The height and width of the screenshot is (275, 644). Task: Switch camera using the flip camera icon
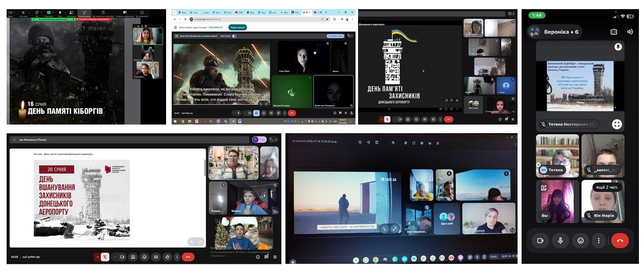pyautogui.click(x=614, y=32)
